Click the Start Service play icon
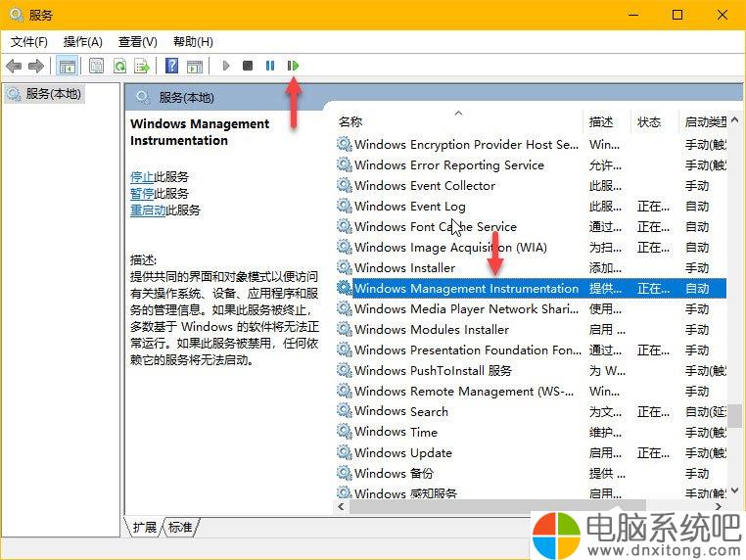 coord(226,66)
